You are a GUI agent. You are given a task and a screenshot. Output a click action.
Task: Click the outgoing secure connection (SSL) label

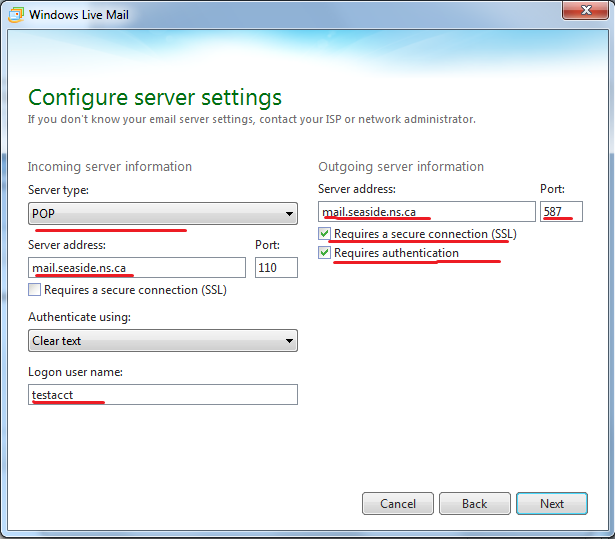pos(425,234)
